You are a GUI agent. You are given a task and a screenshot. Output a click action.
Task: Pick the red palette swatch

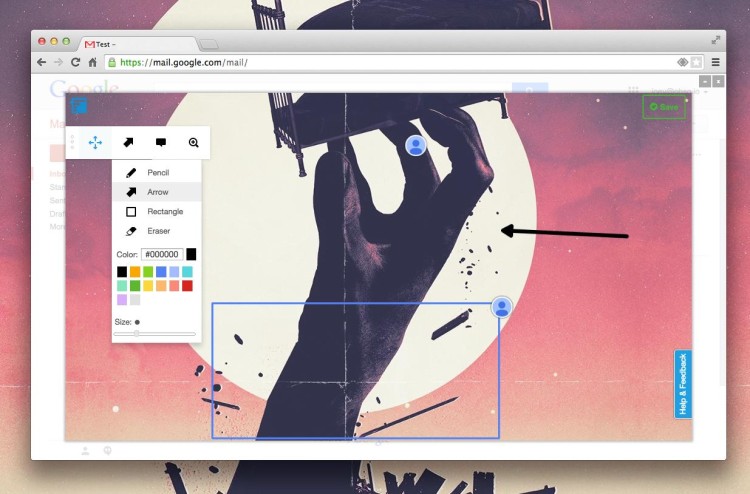tap(188, 286)
